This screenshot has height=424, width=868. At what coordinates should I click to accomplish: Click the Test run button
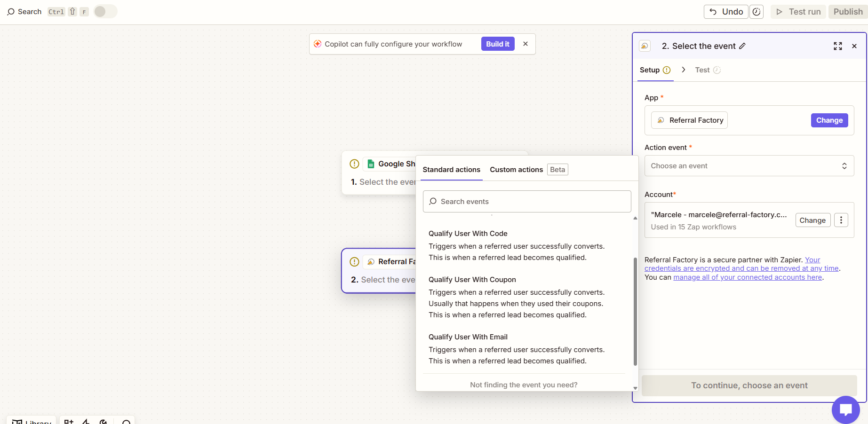pyautogui.click(x=798, y=12)
